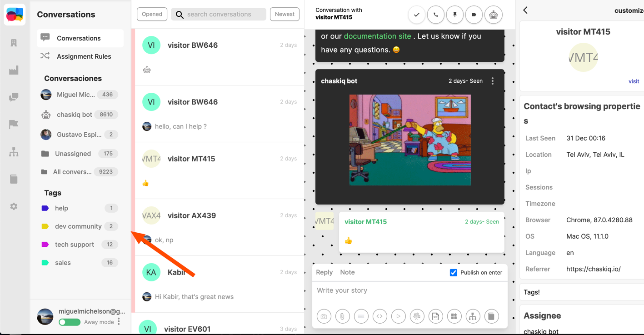Change sorting via the Newest dropdown
The image size is (644, 335).
click(285, 14)
